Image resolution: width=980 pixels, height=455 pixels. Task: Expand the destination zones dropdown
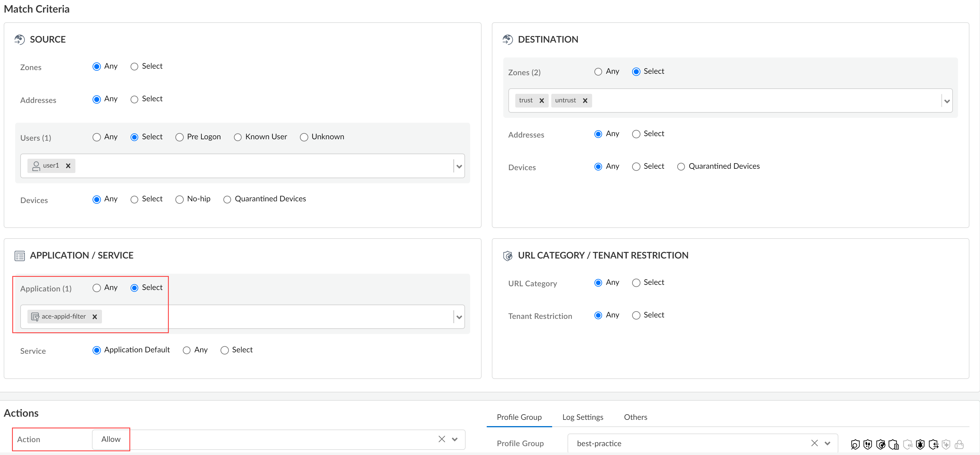point(947,101)
